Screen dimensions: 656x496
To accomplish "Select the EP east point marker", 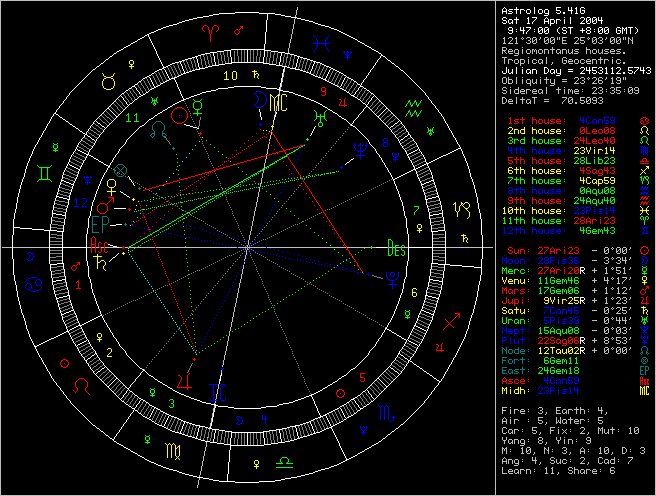I will pos(100,221).
